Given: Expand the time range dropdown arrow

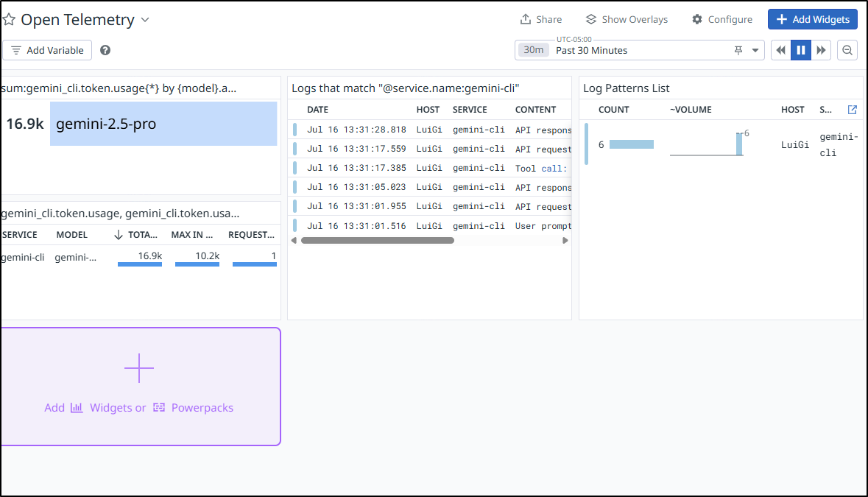Looking at the screenshot, I should pyautogui.click(x=755, y=50).
